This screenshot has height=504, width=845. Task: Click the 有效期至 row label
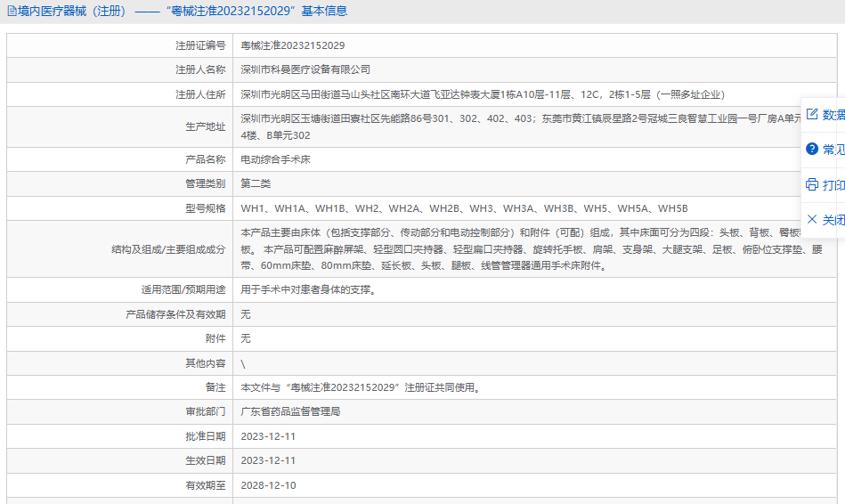point(206,485)
